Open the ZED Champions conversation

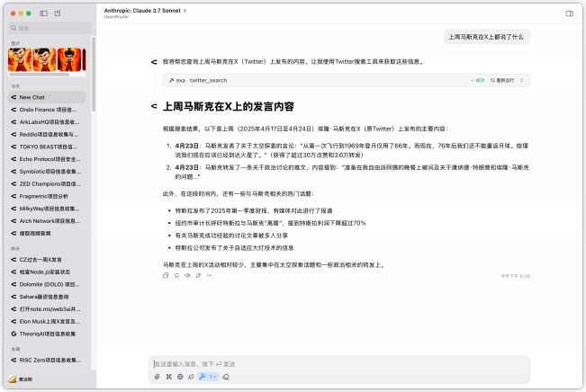click(47, 183)
